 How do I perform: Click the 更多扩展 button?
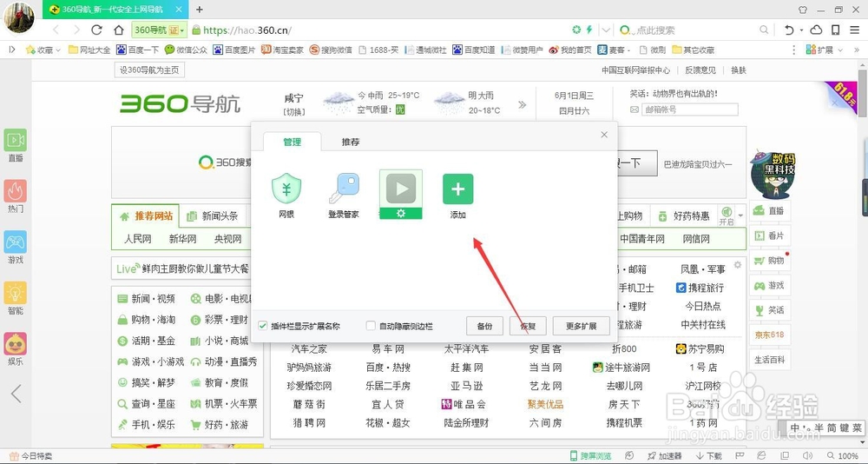pos(582,326)
